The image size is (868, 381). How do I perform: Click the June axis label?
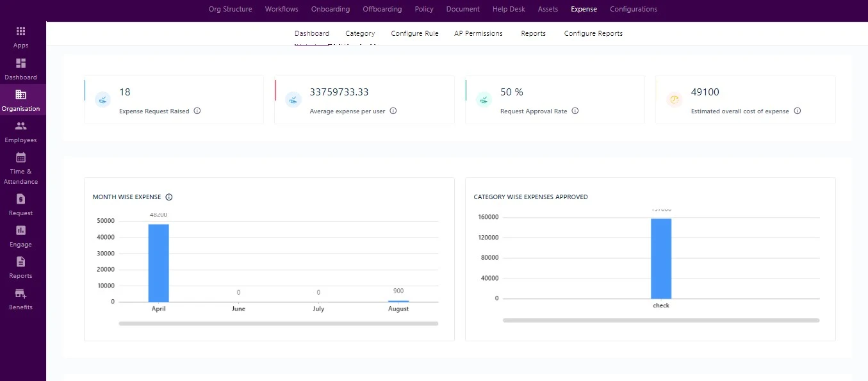point(238,309)
